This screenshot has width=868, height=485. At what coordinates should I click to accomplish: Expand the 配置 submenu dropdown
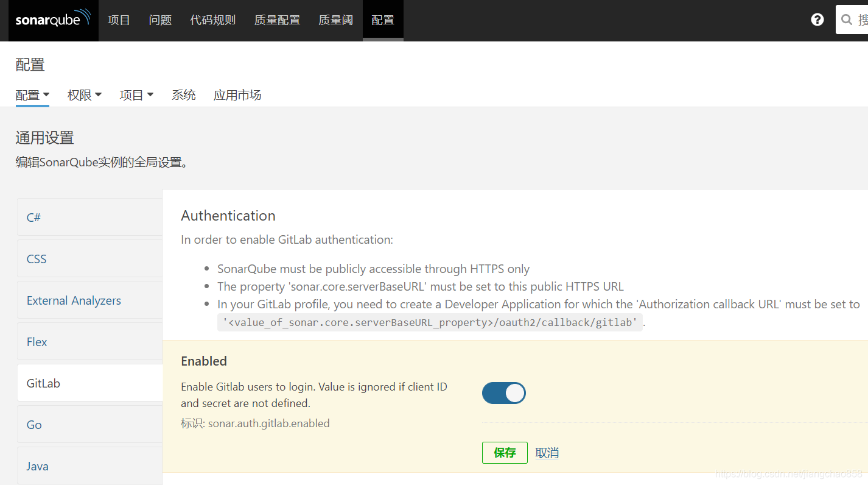point(32,95)
